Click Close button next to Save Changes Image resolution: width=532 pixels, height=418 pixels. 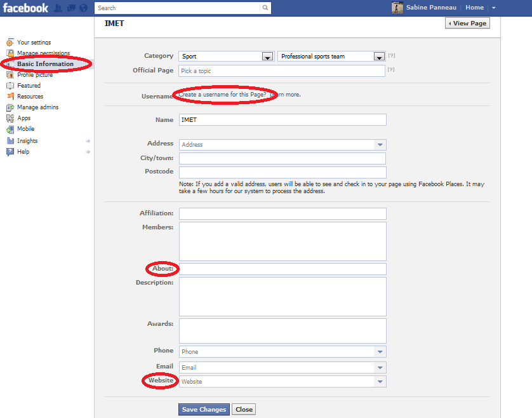[244, 410]
